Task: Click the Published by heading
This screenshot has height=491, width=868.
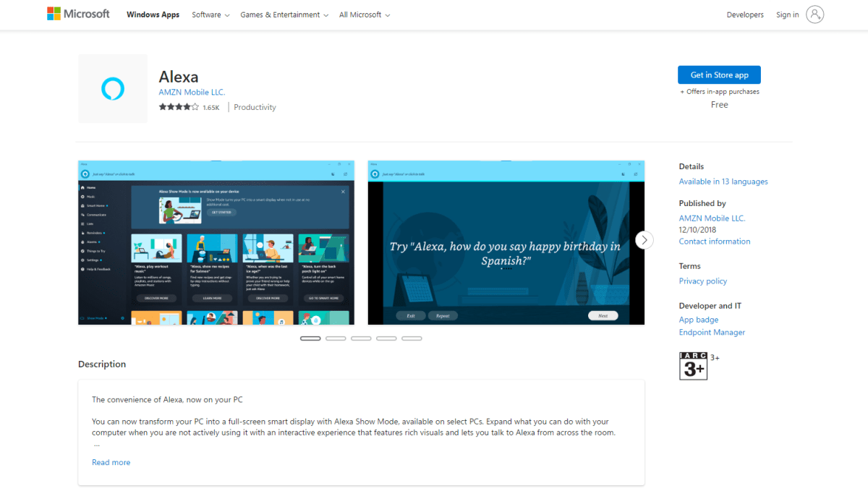Action: pyautogui.click(x=702, y=203)
